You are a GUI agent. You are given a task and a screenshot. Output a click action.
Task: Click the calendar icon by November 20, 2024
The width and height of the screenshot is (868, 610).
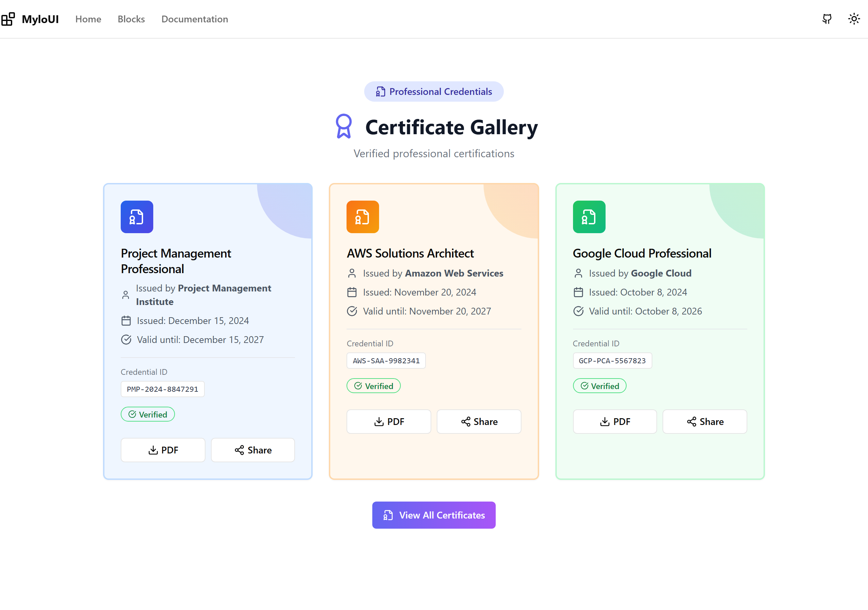[x=352, y=292]
